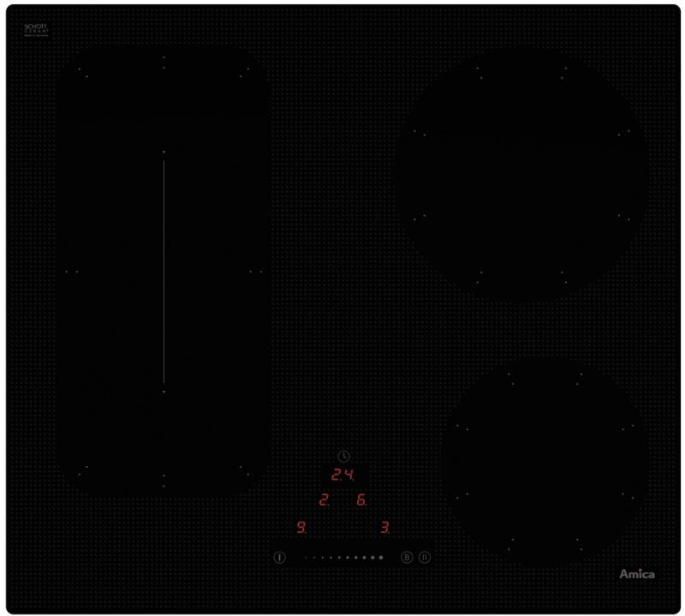Tap the clock timer icon
The image size is (685, 616).
343,457
